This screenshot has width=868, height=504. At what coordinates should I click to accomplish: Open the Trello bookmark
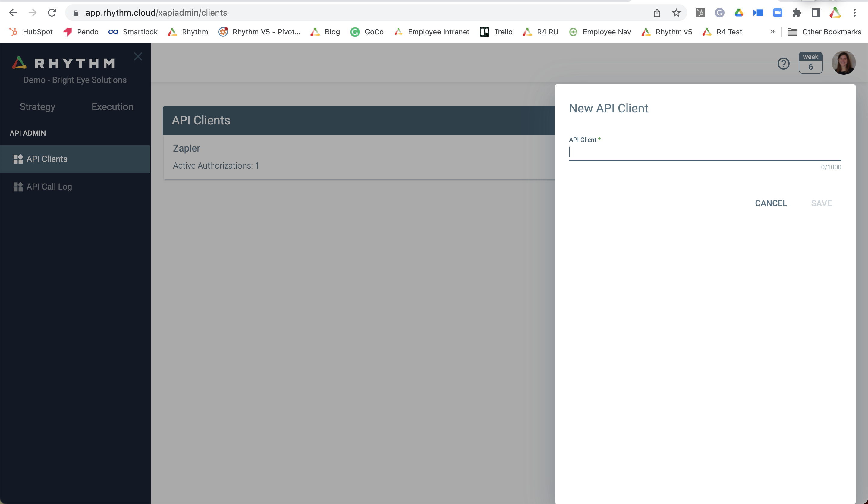496,32
